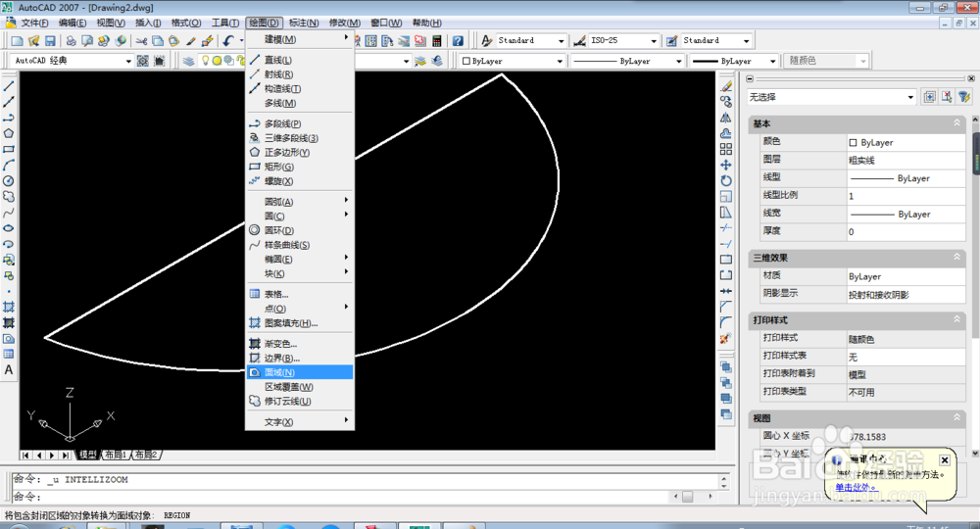Click the QuickCalc calculator icon
This screenshot has width=980, height=529.
[437, 40]
